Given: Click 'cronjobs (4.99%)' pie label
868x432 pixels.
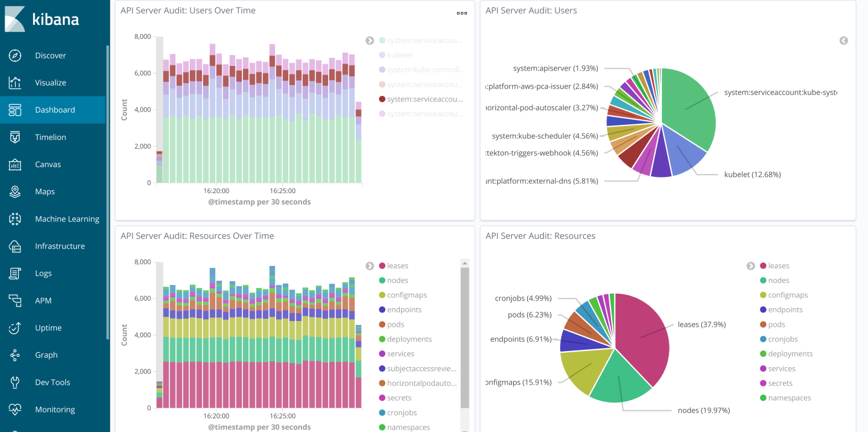Looking at the screenshot, I should click(523, 298).
